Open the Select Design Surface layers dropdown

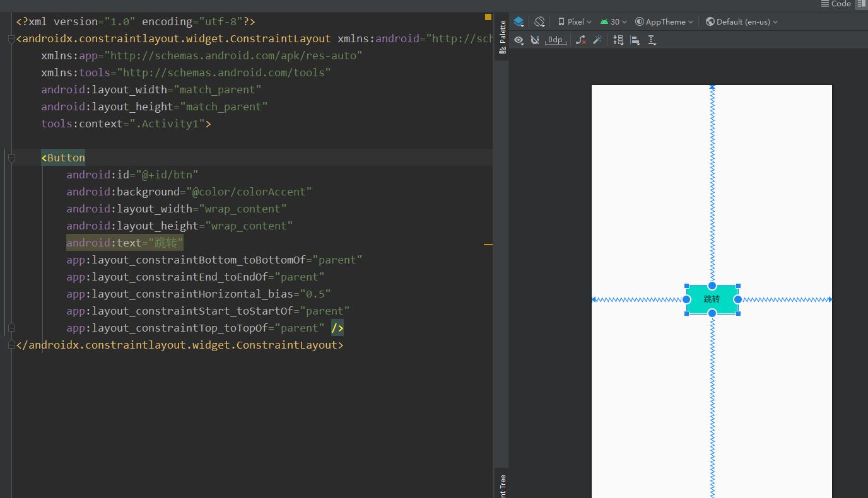[x=519, y=21]
